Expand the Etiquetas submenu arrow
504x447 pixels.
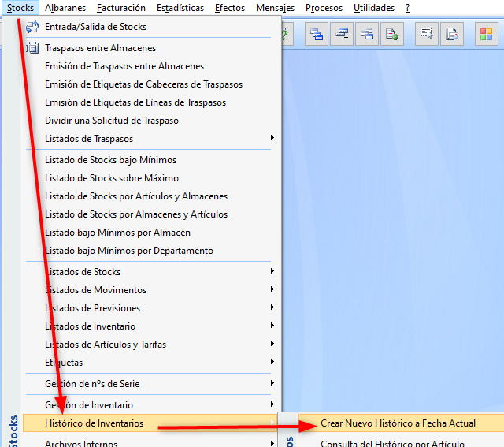click(x=272, y=363)
